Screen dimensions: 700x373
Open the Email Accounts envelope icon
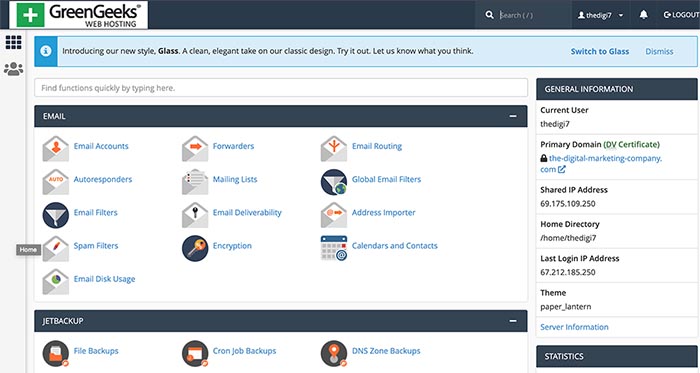[56, 148]
